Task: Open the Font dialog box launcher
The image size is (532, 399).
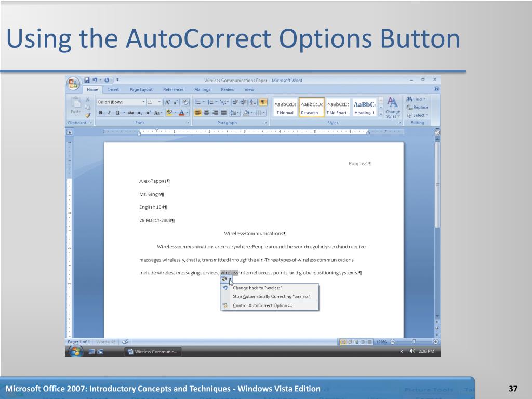Action: pyautogui.click(x=188, y=123)
